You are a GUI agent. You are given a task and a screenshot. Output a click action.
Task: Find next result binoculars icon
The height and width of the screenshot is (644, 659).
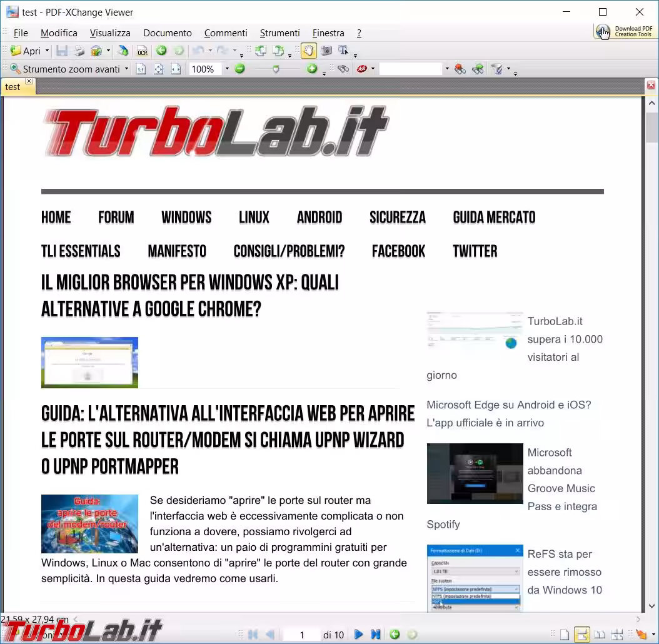click(478, 69)
